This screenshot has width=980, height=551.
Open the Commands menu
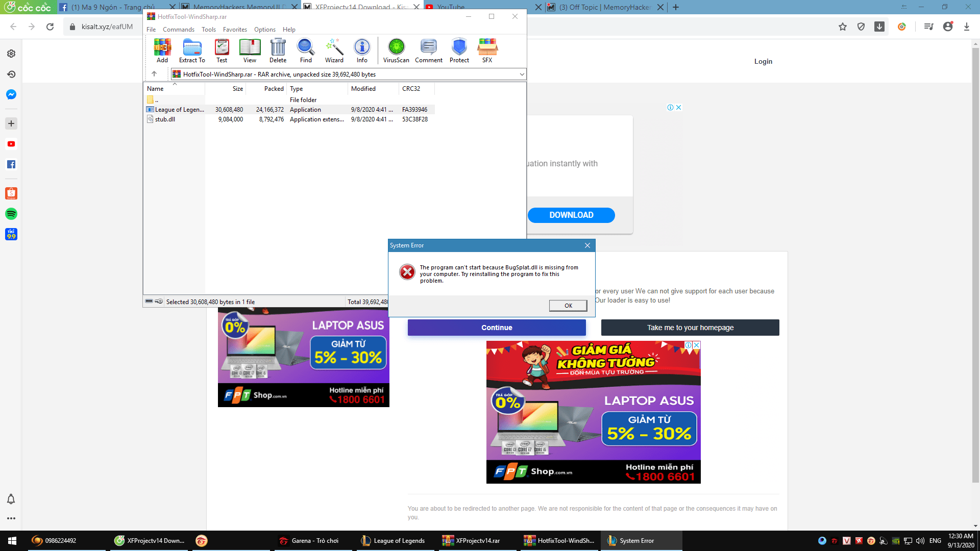click(179, 30)
